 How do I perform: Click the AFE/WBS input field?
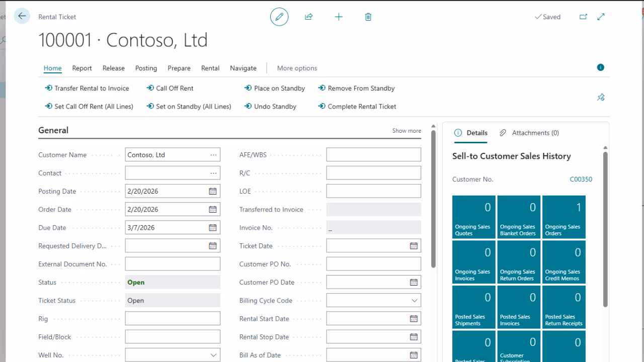[374, 155]
